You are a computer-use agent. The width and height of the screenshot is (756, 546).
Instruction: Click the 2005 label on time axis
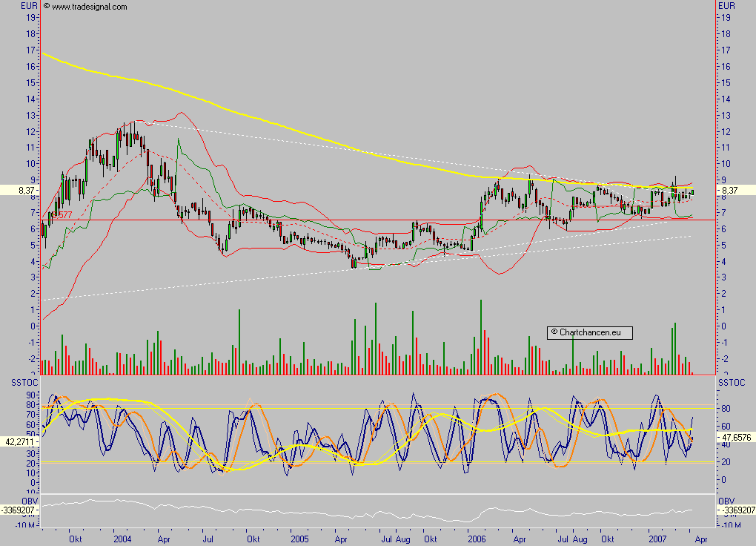299,539
